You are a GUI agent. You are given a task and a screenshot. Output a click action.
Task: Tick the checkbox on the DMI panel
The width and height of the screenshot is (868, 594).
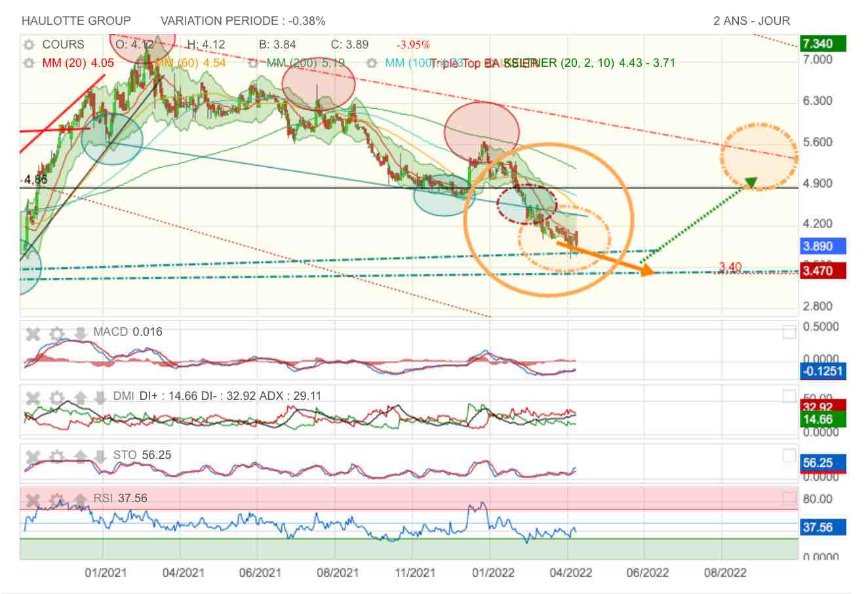(x=790, y=397)
